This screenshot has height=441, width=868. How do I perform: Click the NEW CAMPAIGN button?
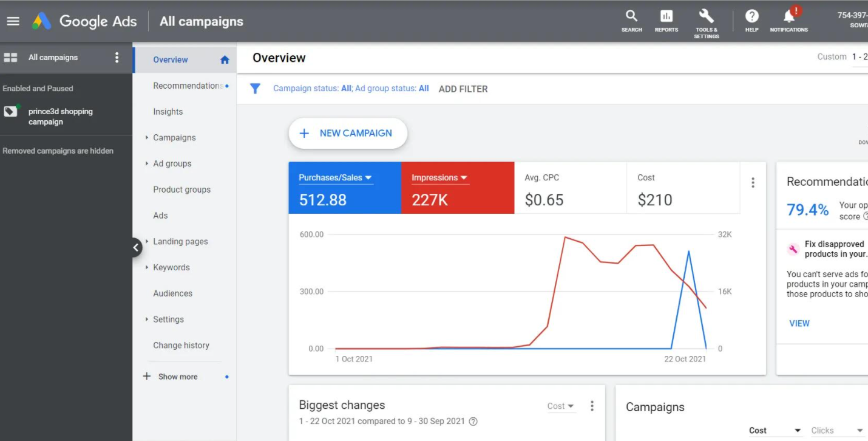(x=347, y=133)
